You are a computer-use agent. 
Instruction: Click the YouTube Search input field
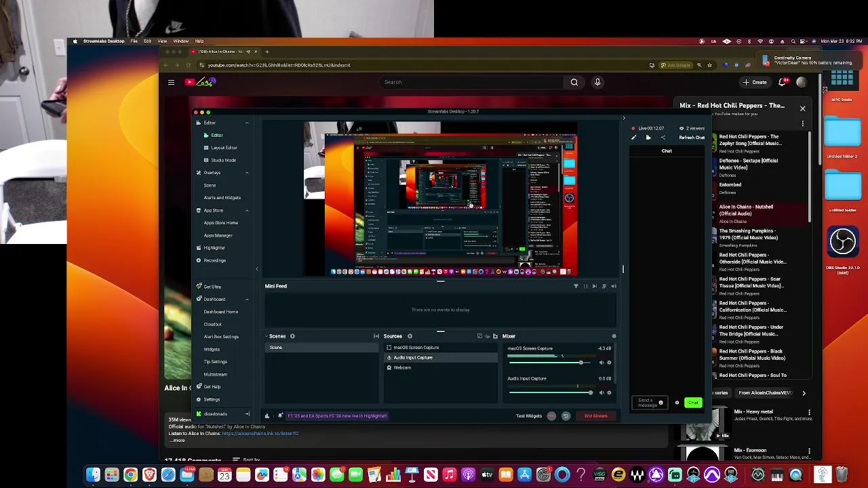pos(472,82)
